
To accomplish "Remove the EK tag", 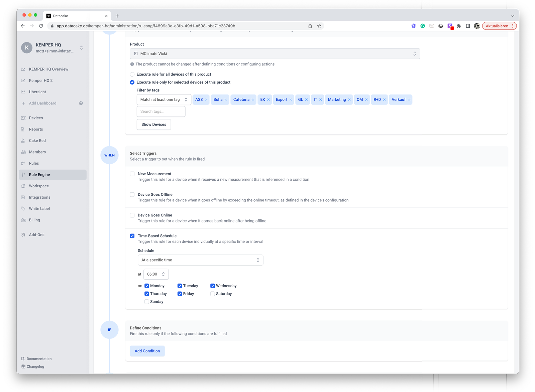I will [x=269, y=100].
